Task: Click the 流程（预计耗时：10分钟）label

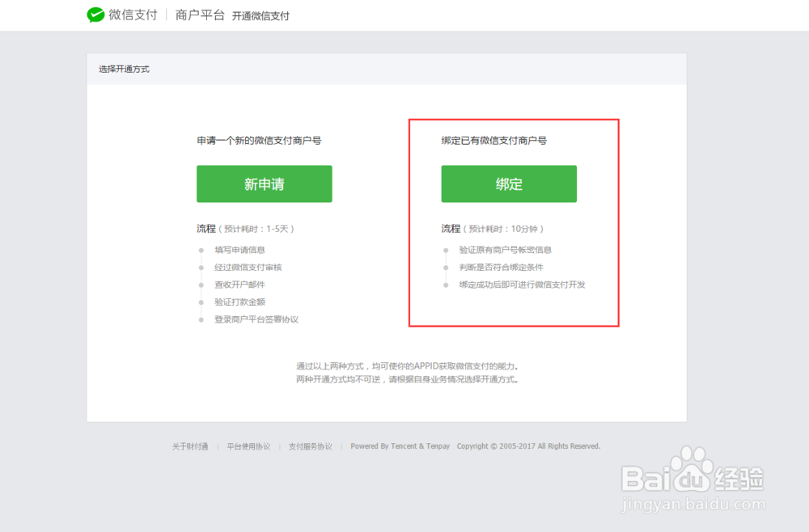Action: click(x=492, y=227)
